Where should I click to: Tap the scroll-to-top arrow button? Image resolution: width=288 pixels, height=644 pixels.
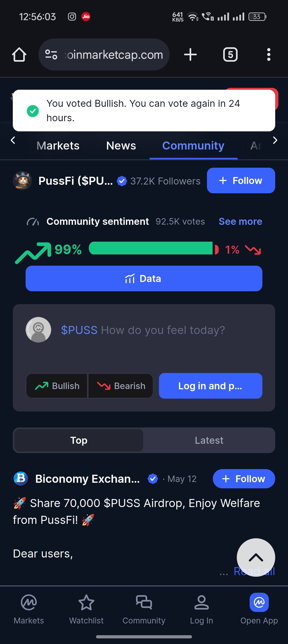(x=256, y=557)
